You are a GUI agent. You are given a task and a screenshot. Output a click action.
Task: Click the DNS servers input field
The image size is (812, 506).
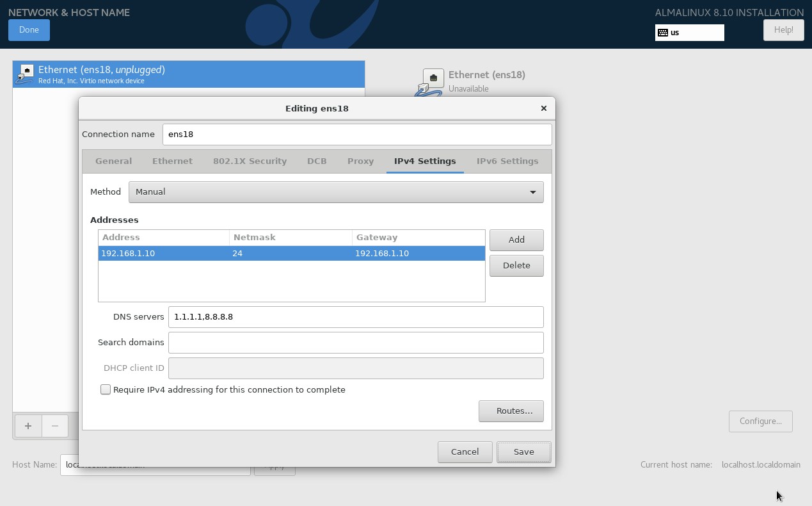[355, 317]
